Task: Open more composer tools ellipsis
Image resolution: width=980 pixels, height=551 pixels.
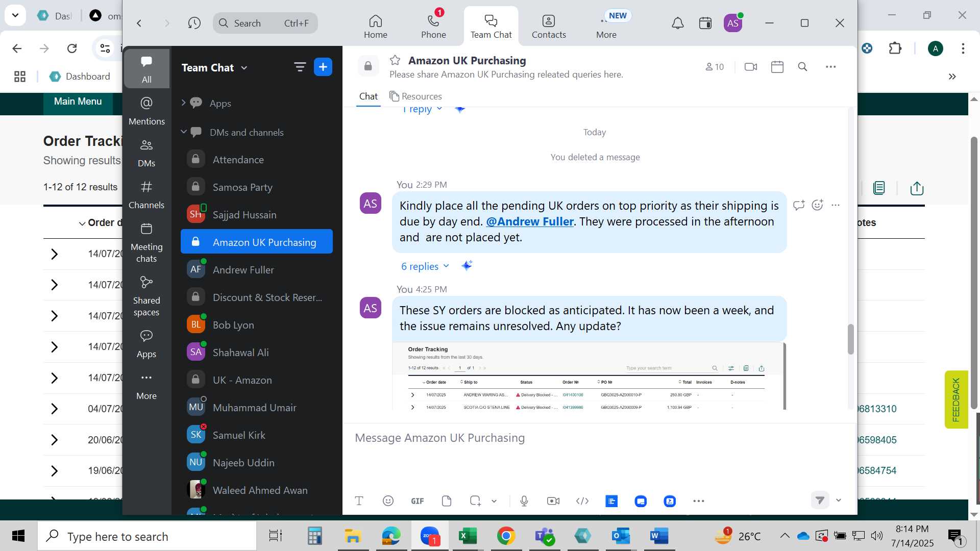Action: tap(699, 501)
